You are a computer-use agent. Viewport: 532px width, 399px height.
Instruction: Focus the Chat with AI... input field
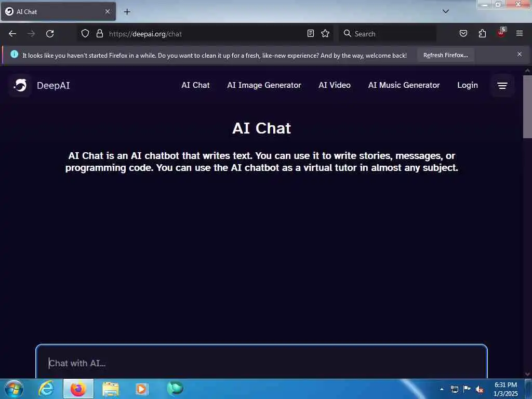(x=261, y=363)
